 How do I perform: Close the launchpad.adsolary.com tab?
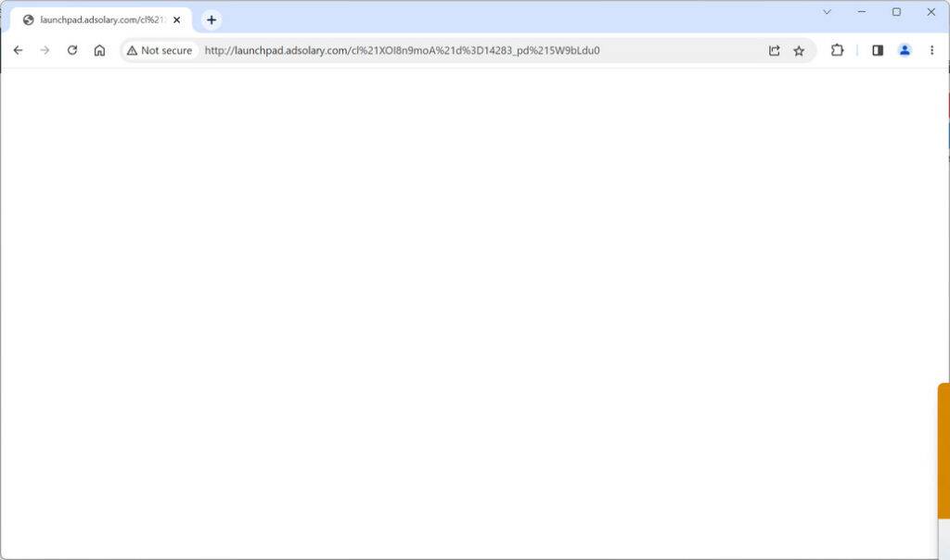176,19
